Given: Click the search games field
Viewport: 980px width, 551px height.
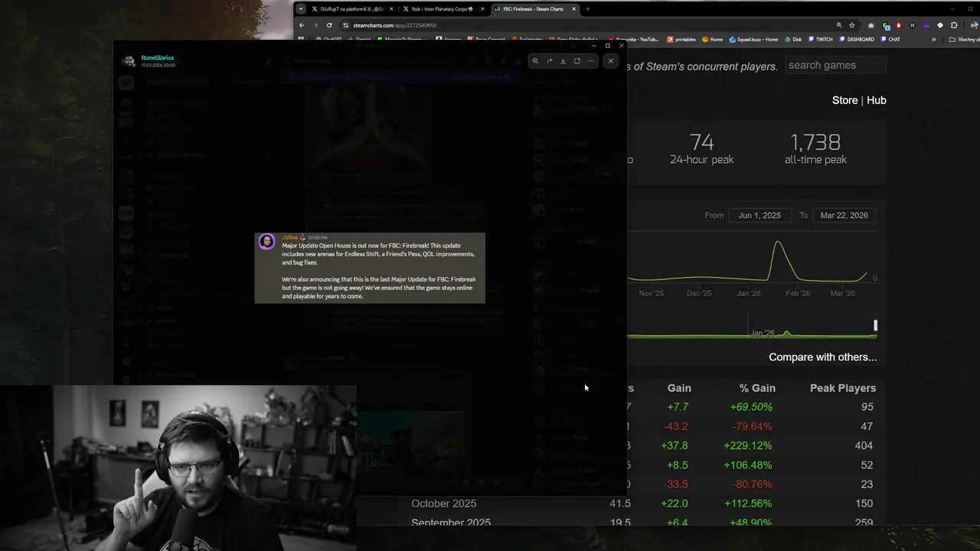Looking at the screenshot, I should (835, 65).
